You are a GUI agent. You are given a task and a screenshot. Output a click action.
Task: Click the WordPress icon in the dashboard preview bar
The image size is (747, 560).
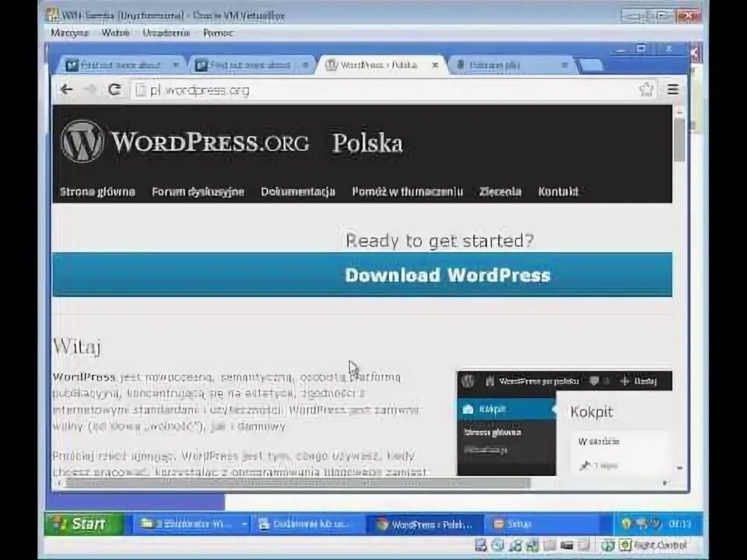click(x=468, y=380)
